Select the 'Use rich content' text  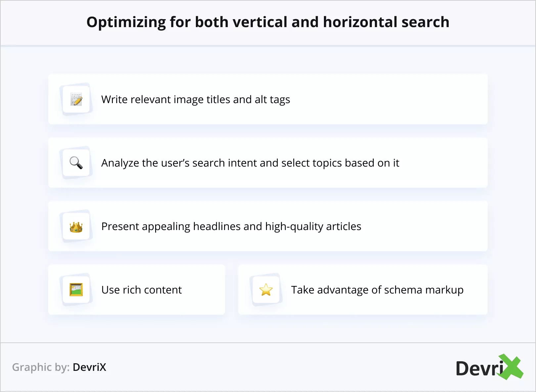pos(141,290)
